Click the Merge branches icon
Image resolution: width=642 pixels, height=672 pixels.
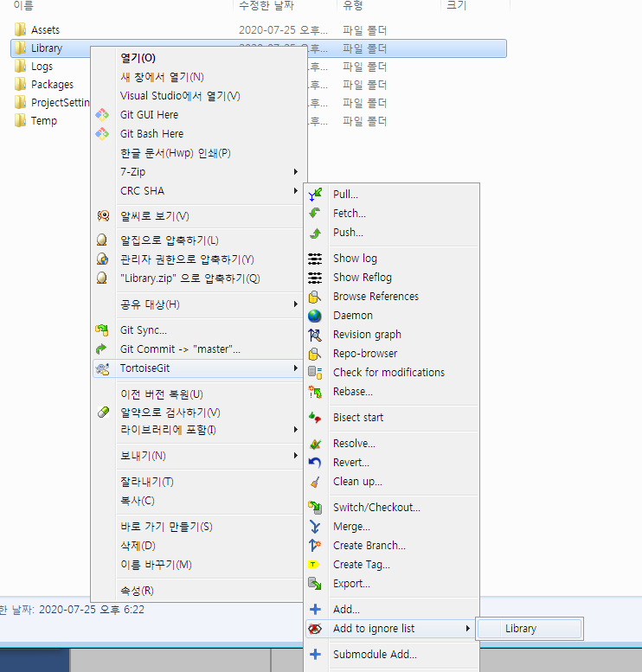pos(315,527)
